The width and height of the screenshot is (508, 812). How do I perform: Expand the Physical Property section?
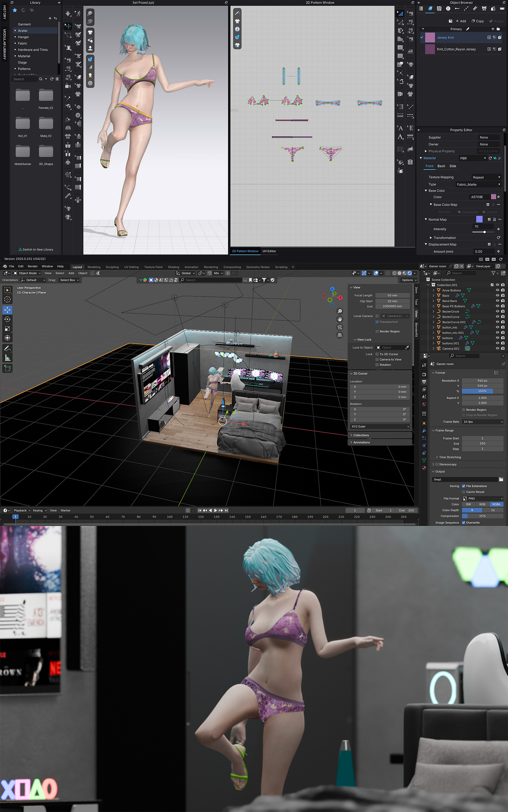tap(426, 151)
